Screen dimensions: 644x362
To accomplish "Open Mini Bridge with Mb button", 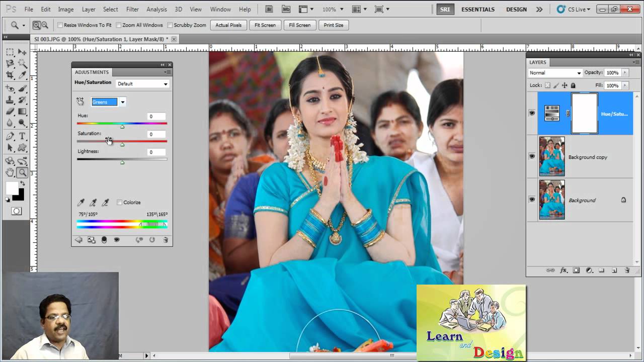I will [286, 9].
